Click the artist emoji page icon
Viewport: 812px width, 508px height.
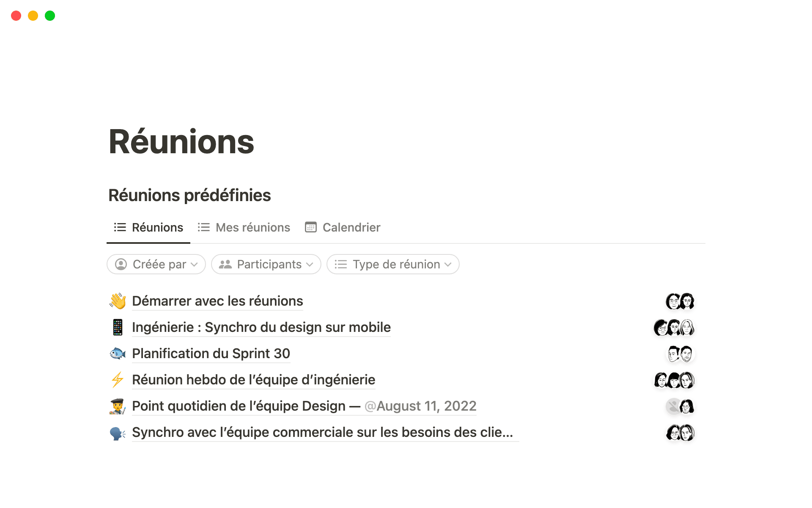pyautogui.click(x=118, y=406)
